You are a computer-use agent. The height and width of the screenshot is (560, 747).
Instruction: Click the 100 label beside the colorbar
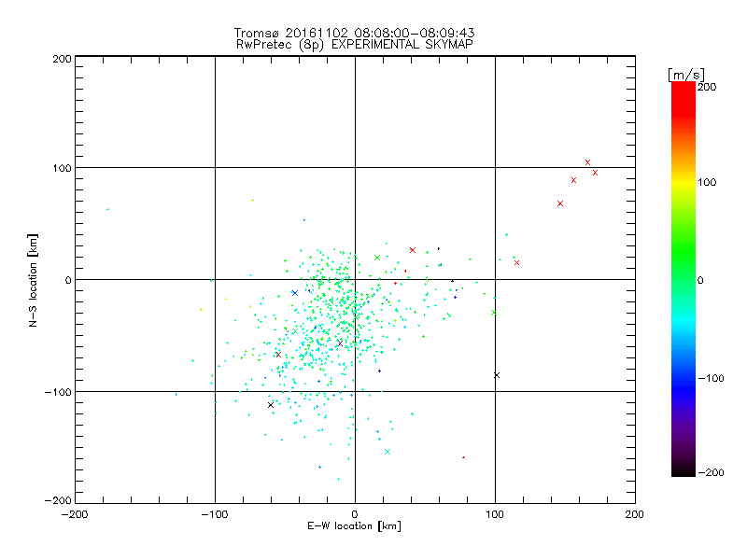click(707, 182)
